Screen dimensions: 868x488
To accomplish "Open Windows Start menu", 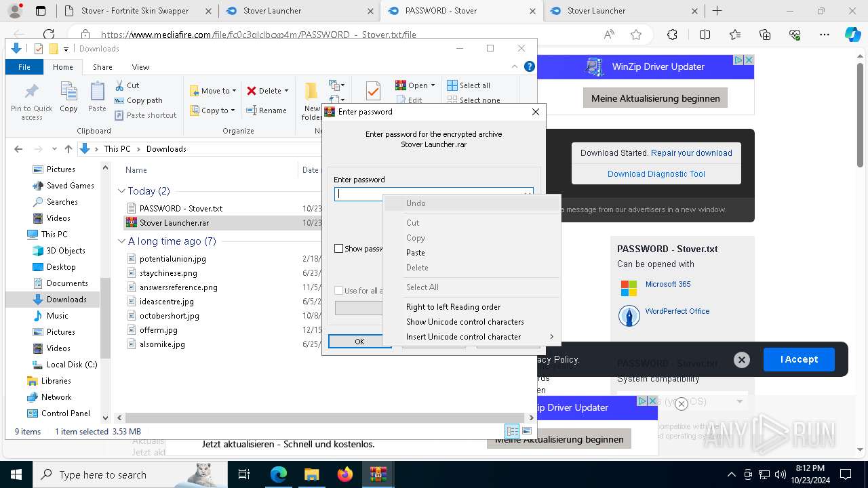I will 16,474.
